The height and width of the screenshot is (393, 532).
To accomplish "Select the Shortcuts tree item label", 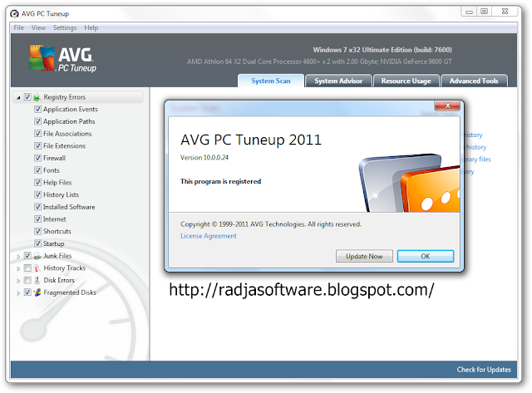I will 57,231.
